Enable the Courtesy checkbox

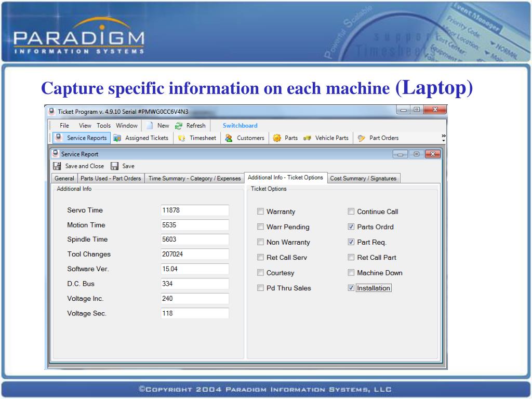pyautogui.click(x=261, y=272)
